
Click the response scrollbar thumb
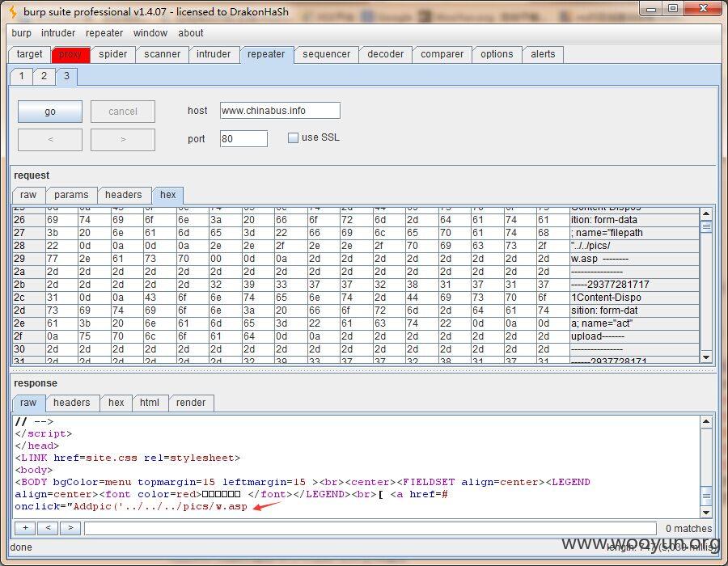tap(706, 496)
